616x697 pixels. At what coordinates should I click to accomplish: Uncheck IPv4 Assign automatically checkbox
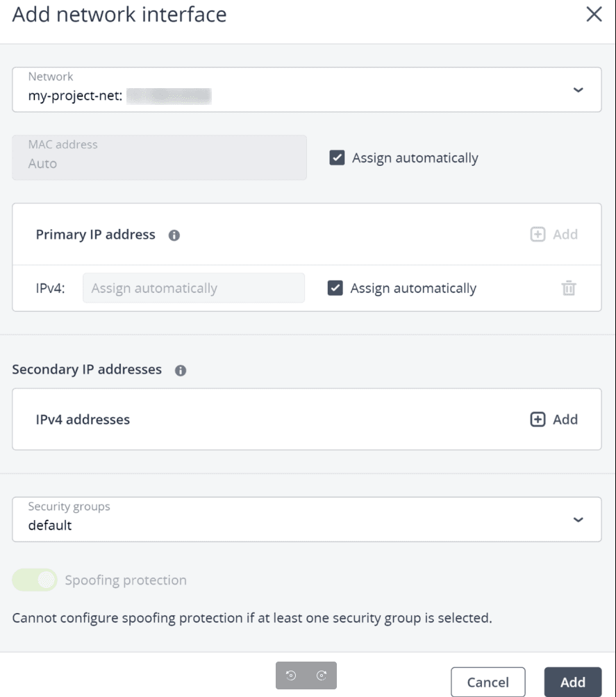pos(335,288)
